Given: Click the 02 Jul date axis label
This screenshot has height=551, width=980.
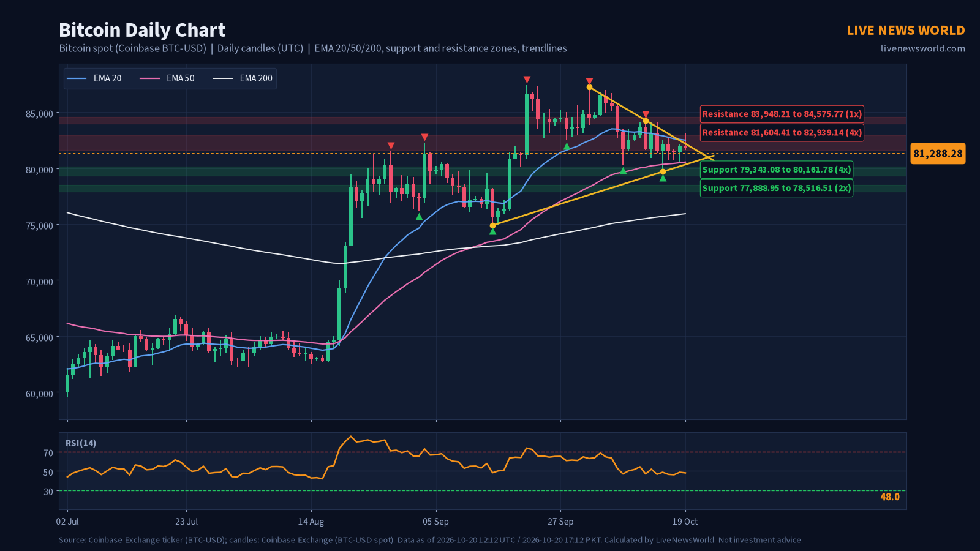Looking at the screenshot, I should (x=67, y=522).
